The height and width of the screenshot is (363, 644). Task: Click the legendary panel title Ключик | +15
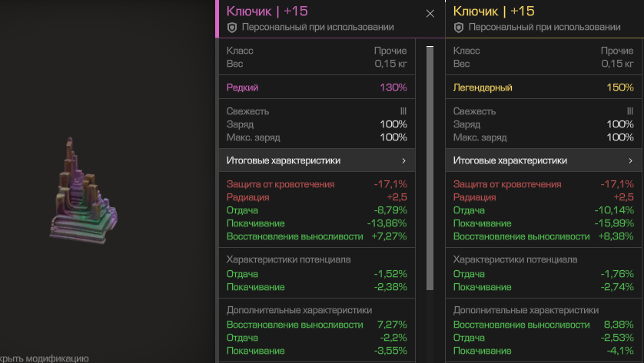pos(493,11)
